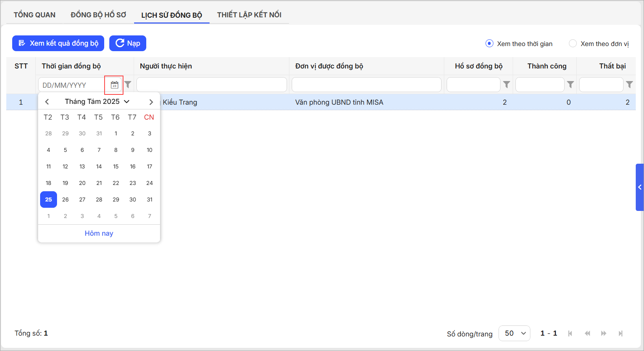Open the 'THIẾT LẬP KẾT NỐI' tab
Screen dimensions: 644x351
click(x=249, y=15)
